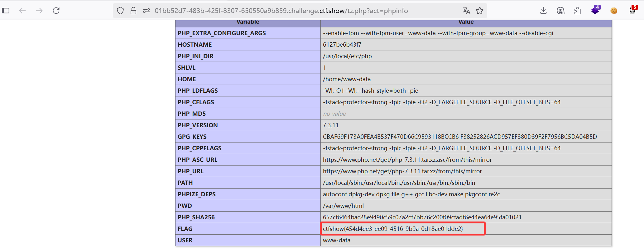Image resolution: width=644 pixels, height=252 pixels.
Task: Click the extension icon with red badge 5
Action: tap(632, 10)
